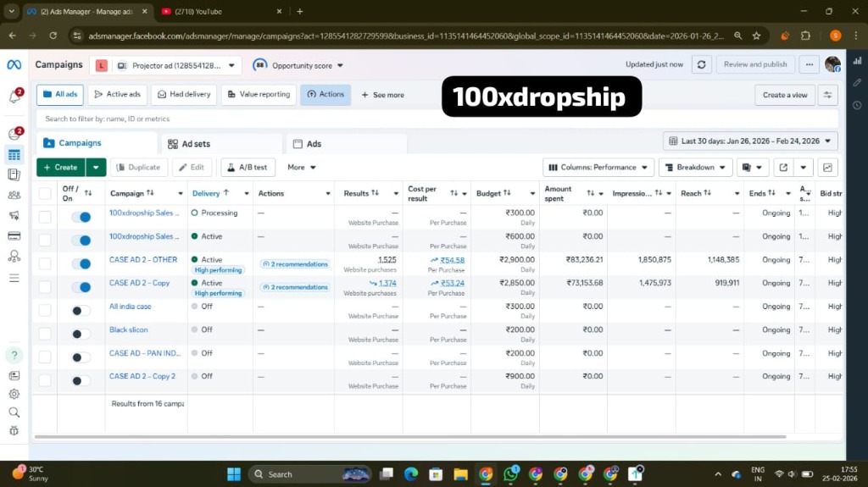Turn off CASE AD 2 - Copy campaign

pyautogui.click(x=81, y=286)
